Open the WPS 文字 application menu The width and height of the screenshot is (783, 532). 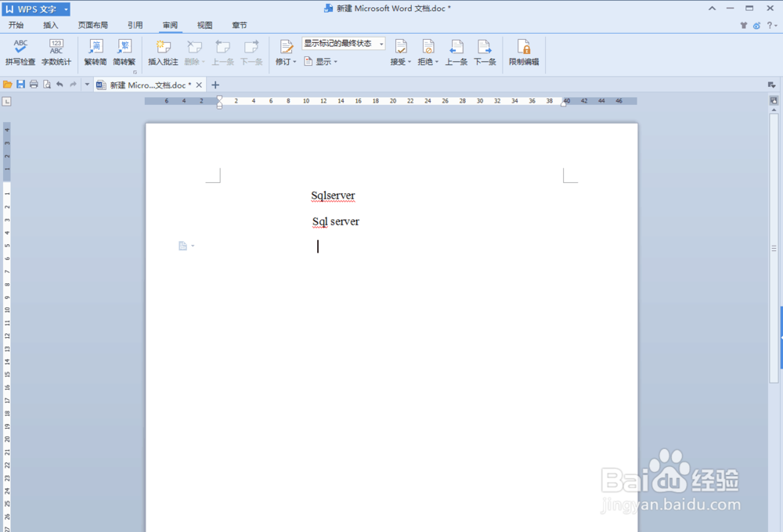36,9
